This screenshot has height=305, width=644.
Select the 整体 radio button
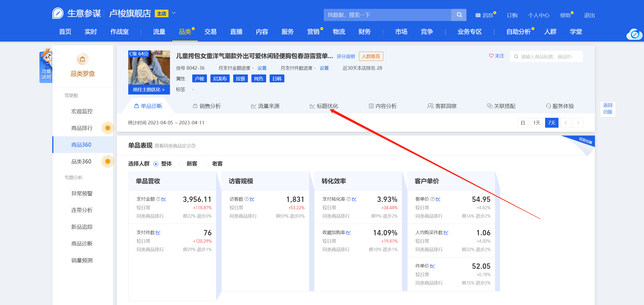[x=156, y=164]
